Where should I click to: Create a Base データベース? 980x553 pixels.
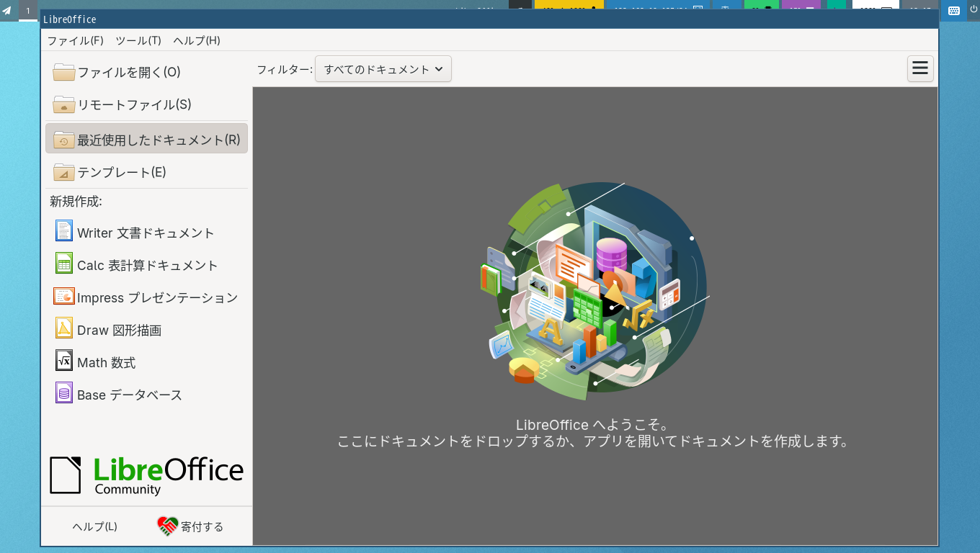[146, 395]
